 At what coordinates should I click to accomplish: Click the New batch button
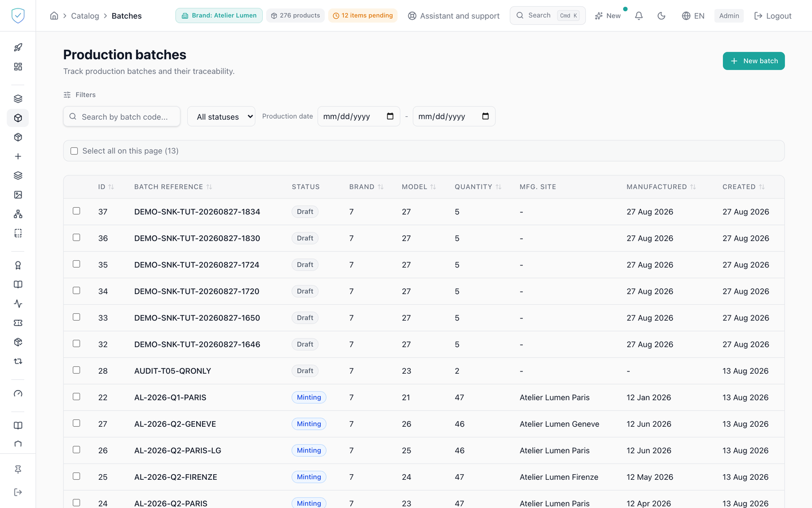754,61
